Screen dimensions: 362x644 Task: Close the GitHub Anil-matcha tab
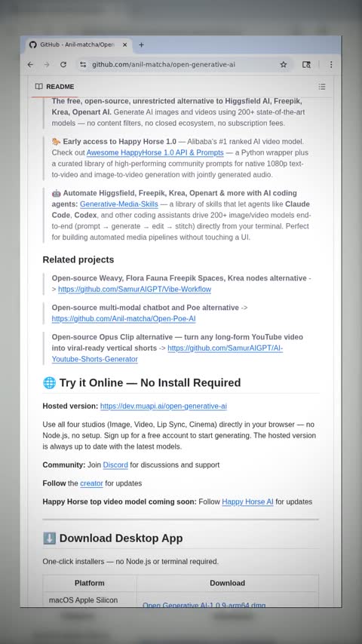(x=125, y=44)
